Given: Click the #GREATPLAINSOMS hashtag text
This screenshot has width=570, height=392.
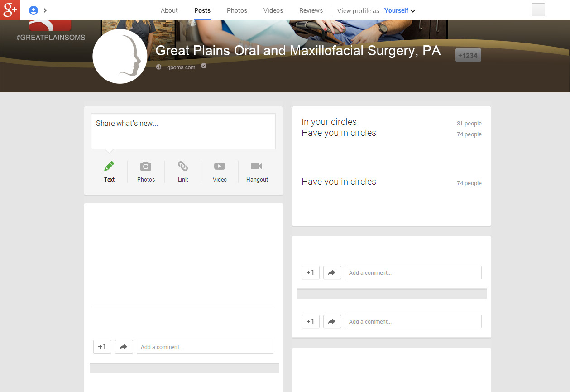Looking at the screenshot, I should 51,38.
